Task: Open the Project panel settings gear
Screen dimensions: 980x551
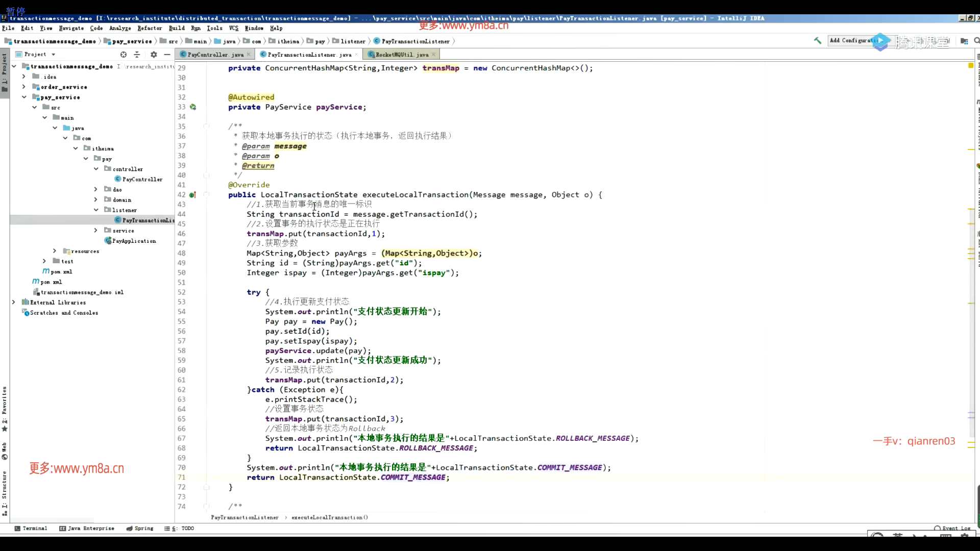Action: pyautogui.click(x=154, y=54)
